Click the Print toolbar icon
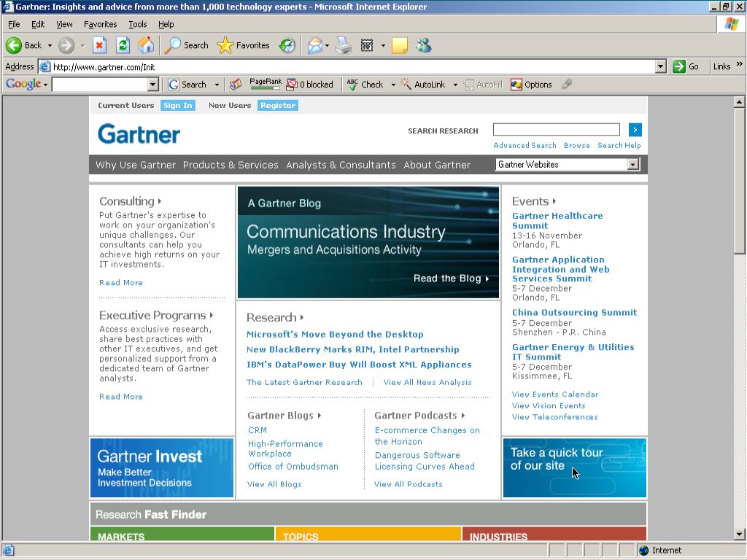The image size is (747, 560). coord(344,45)
